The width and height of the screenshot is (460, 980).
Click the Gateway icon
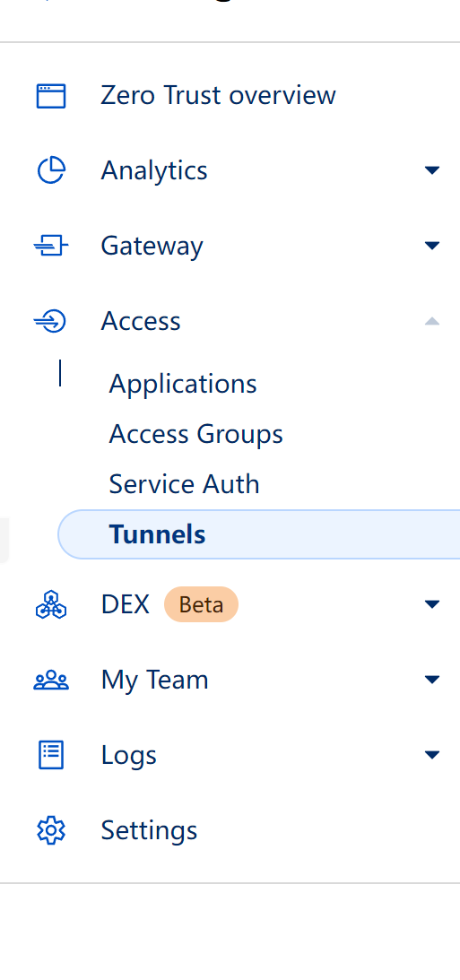tap(50, 247)
